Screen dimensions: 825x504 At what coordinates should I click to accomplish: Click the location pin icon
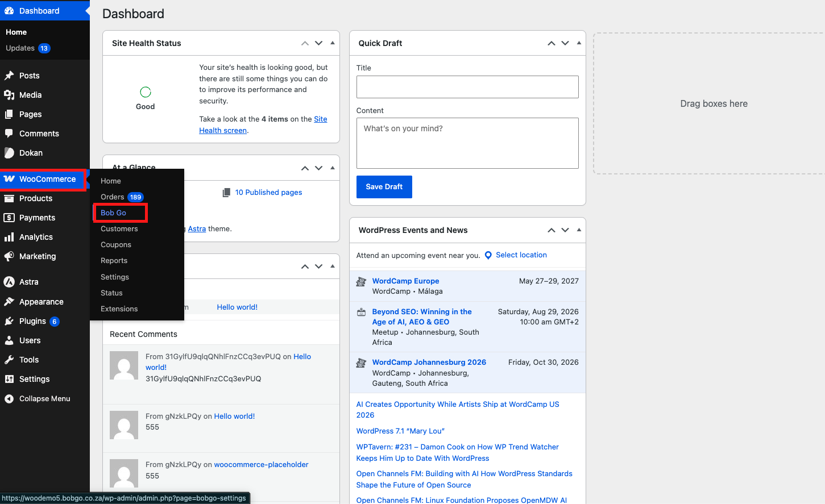pyautogui.click(x=488, y=256)
